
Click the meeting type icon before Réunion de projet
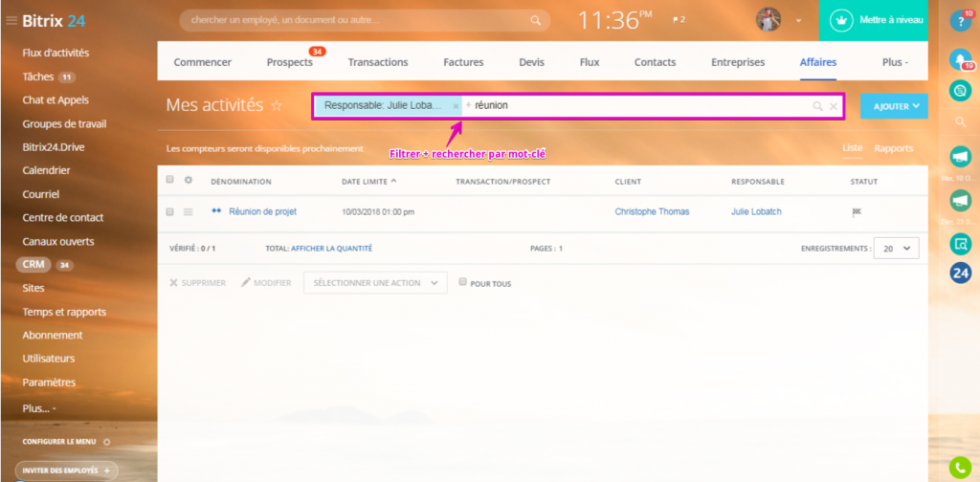pyautogui.click(x=217, y=211)
